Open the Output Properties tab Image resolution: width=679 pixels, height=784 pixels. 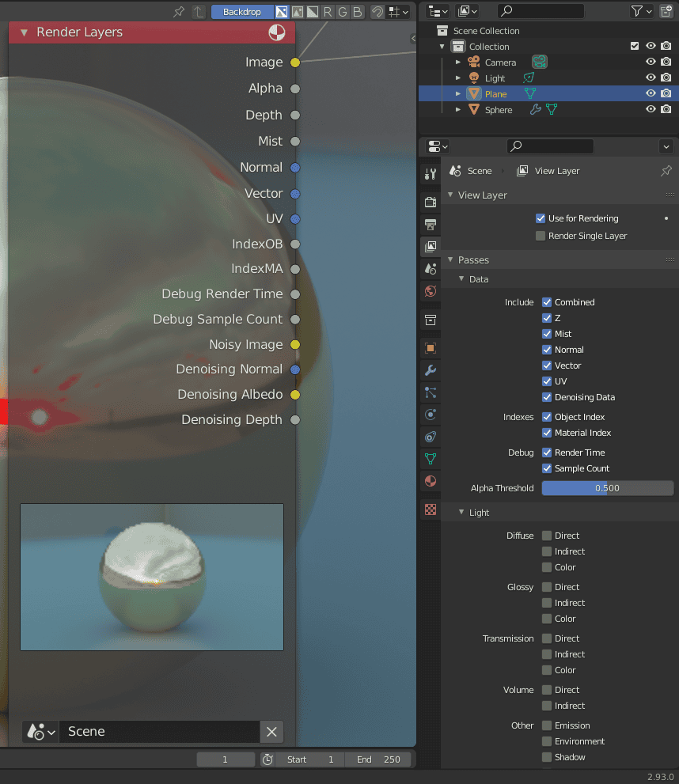pos(430,225)
